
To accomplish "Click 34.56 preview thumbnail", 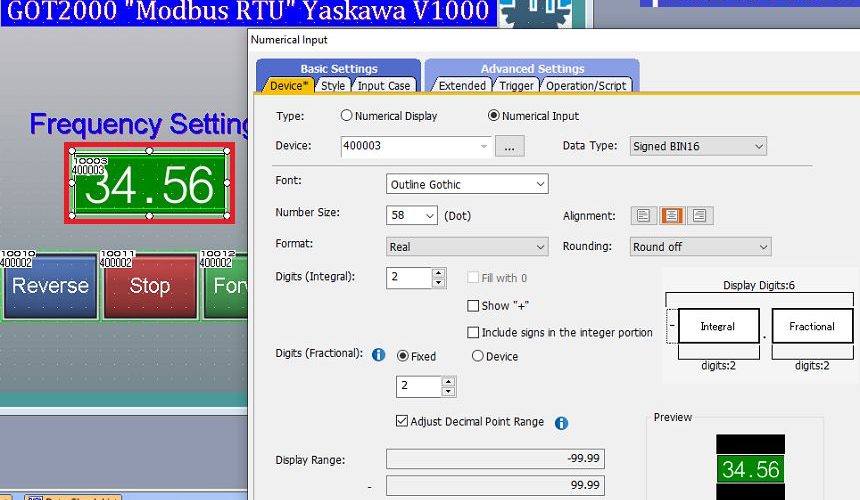I will coord(750,469).
